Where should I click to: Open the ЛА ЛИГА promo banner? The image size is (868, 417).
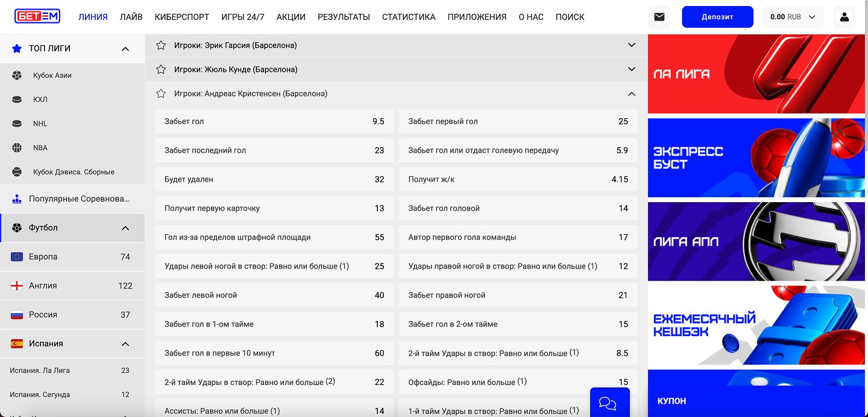pyautogui.click(x=757, y=74)
